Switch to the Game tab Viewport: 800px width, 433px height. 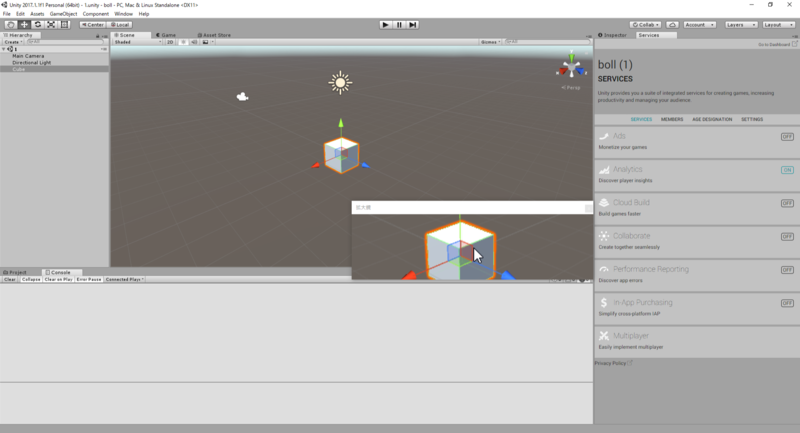click(x=166, y=35)
